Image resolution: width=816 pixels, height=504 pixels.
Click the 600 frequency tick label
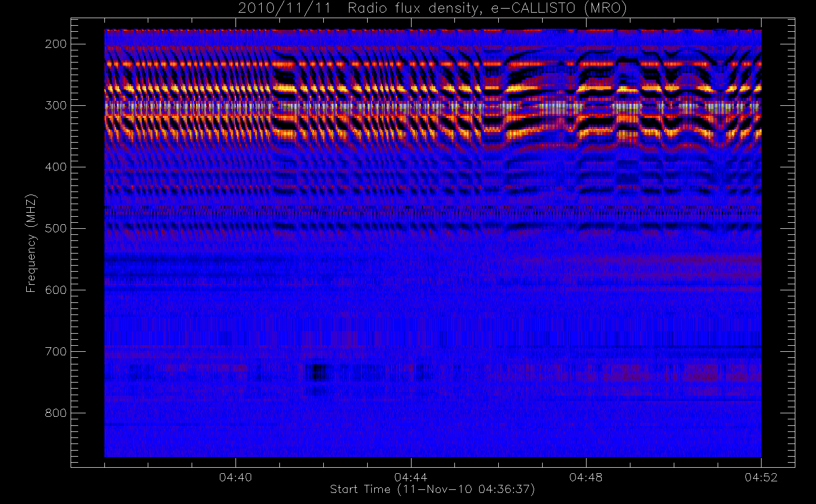56,290
